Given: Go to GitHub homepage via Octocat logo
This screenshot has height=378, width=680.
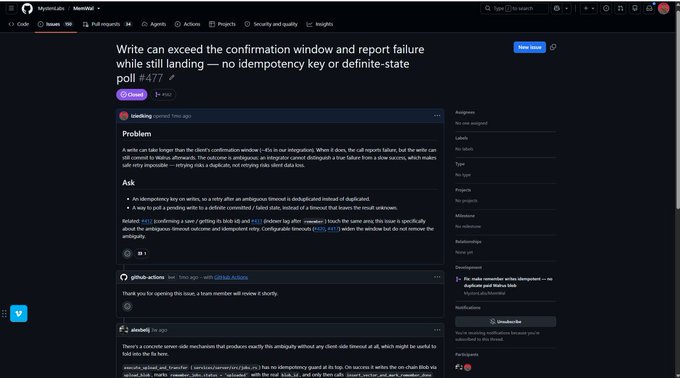Looking at the screenshot, I should (27, 8).
